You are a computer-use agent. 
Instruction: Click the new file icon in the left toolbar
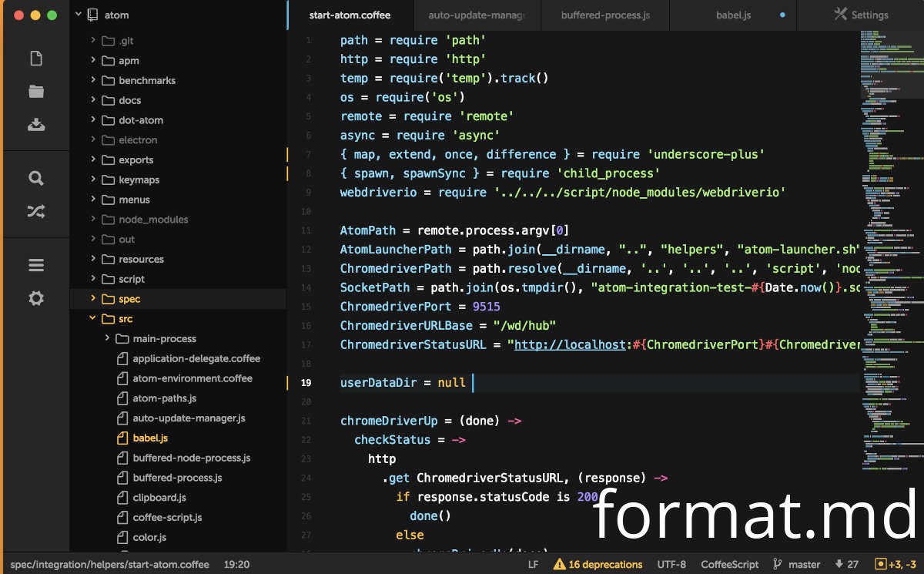[x=35, y=59]
